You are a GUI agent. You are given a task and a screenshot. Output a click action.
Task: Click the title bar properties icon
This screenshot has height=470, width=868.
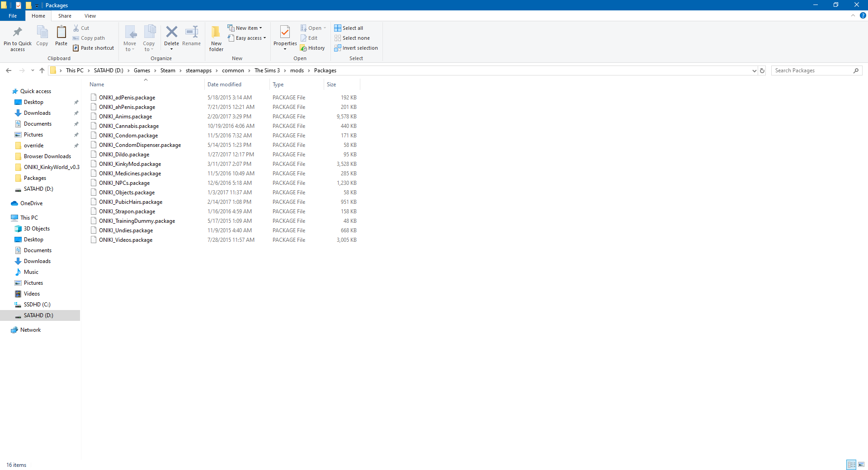[19, 5]
